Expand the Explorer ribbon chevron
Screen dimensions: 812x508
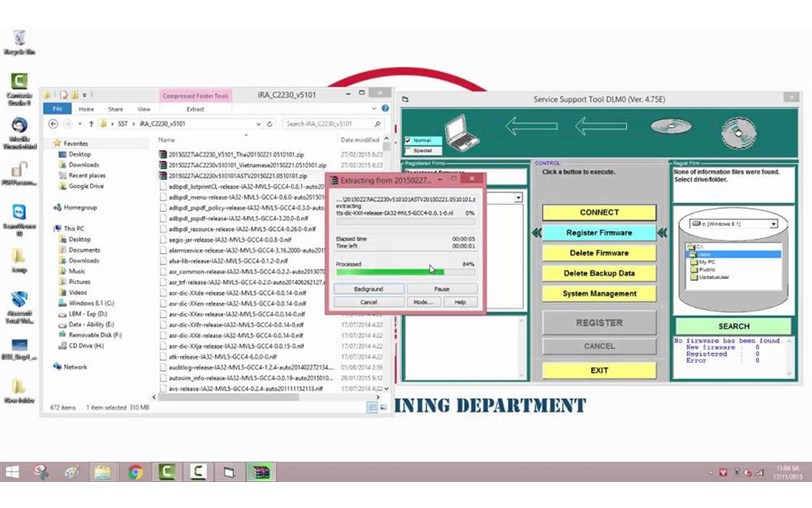click(374, 109)
